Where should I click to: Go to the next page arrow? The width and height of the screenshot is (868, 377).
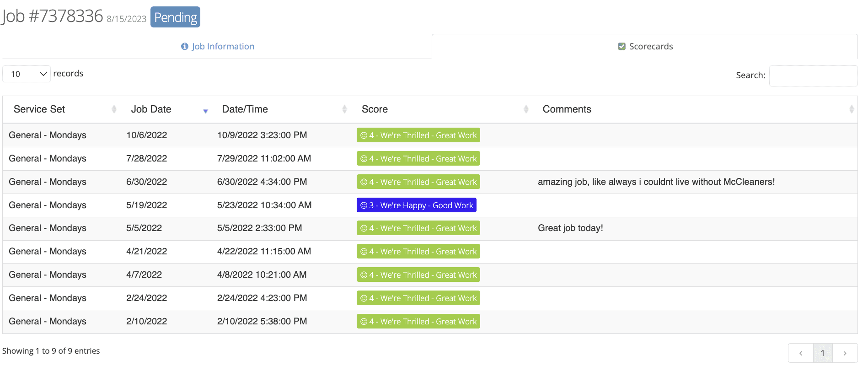pos(845,353)
